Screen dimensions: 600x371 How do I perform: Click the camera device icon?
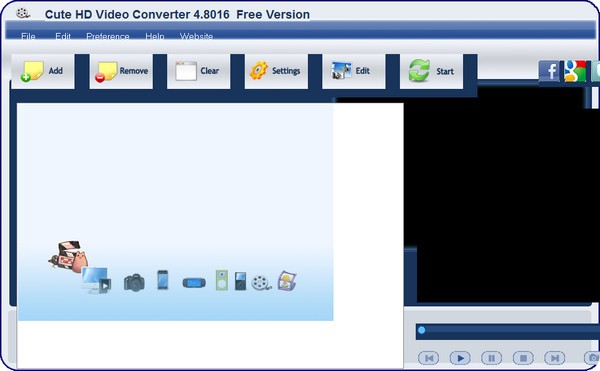tap(134, 283)
